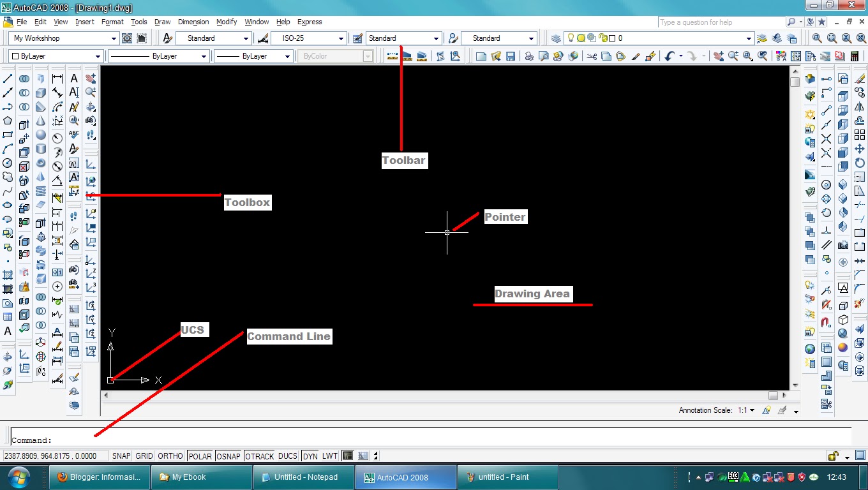Toggle the GRID display button

[x=144, y=456]
